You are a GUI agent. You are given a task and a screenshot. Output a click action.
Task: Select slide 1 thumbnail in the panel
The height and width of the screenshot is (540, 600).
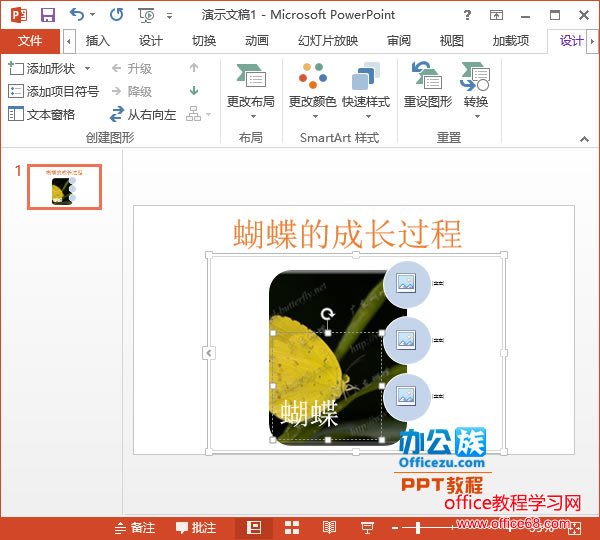coord(64,187)
